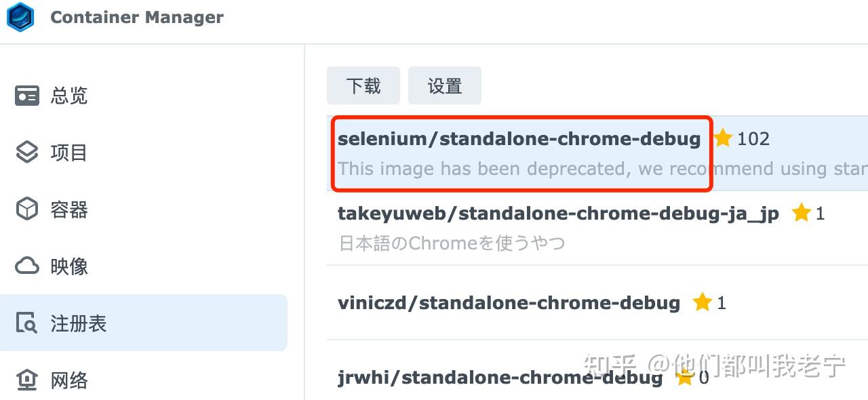This screenshot has width=868, height=400.
Task: Select the 项目 project layers icon
Action: [27, 153]
